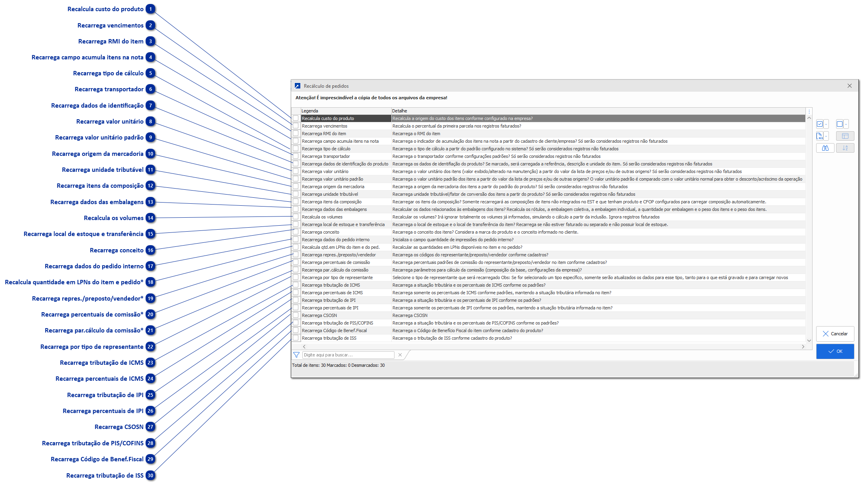The width and height of the screenshot is (868, 486).
Task: Click the binoculars search icon
Action: click(825, 148)
